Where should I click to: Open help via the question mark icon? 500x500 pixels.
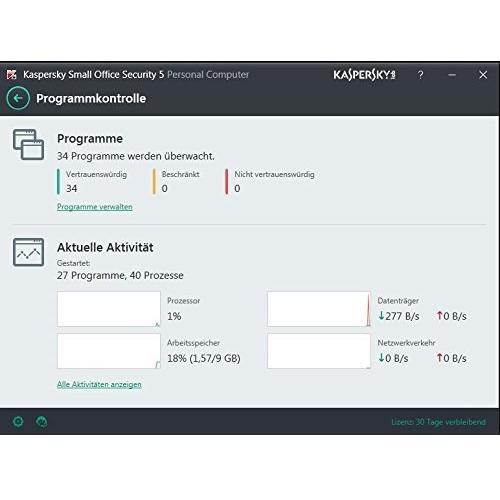pyautogui.click(x=421, y=75)
